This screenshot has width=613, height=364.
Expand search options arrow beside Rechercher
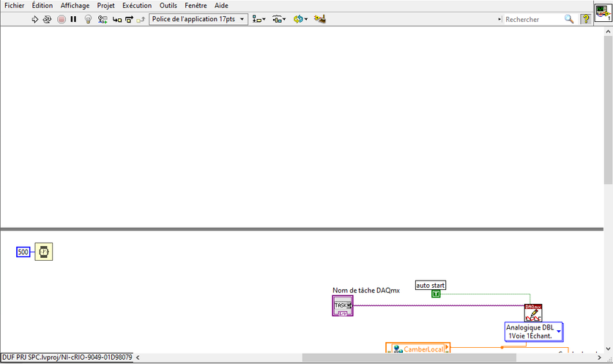coord(499,19)
